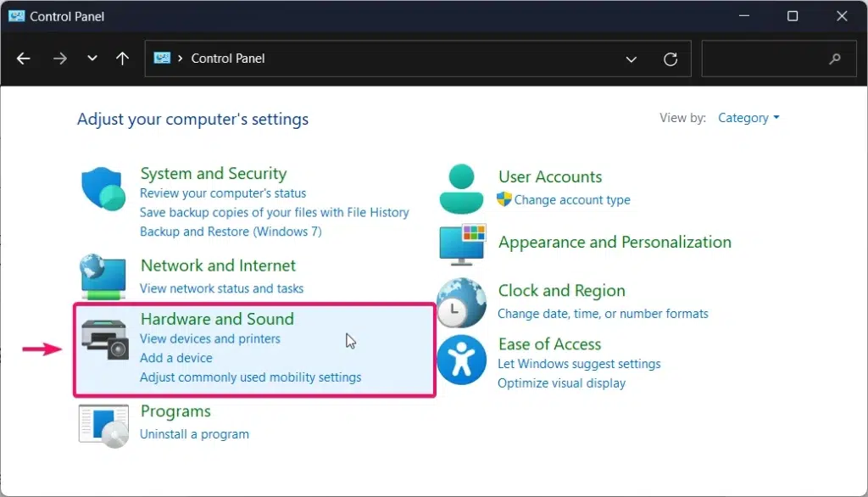This screenshot has height=497, width=868.
Task: Open Ease of Access category
Action: (549, 344)
